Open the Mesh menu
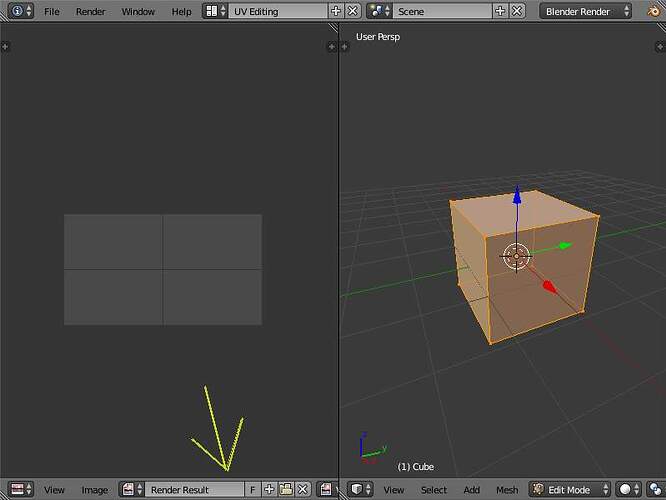The image size is (666, 500). click(507, 490)
